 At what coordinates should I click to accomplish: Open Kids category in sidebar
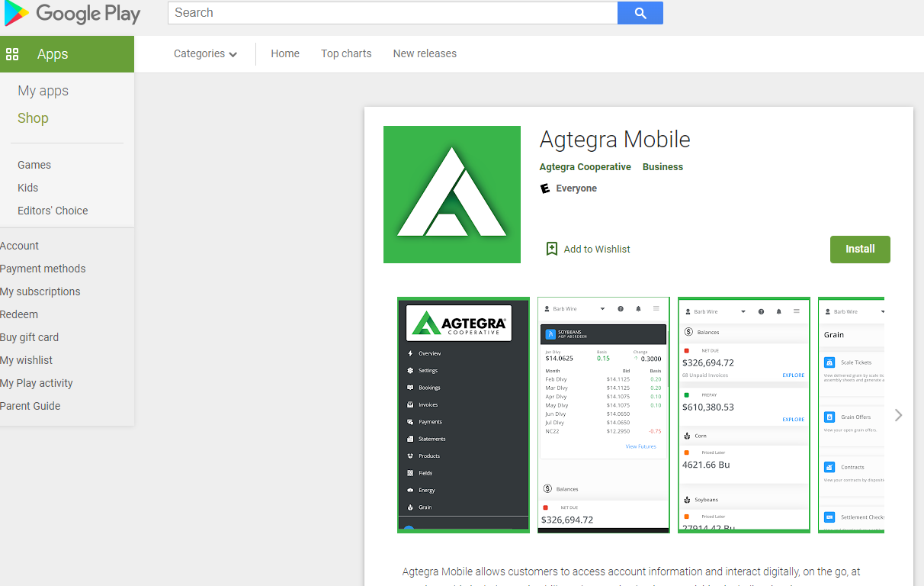tap(27, 188)
